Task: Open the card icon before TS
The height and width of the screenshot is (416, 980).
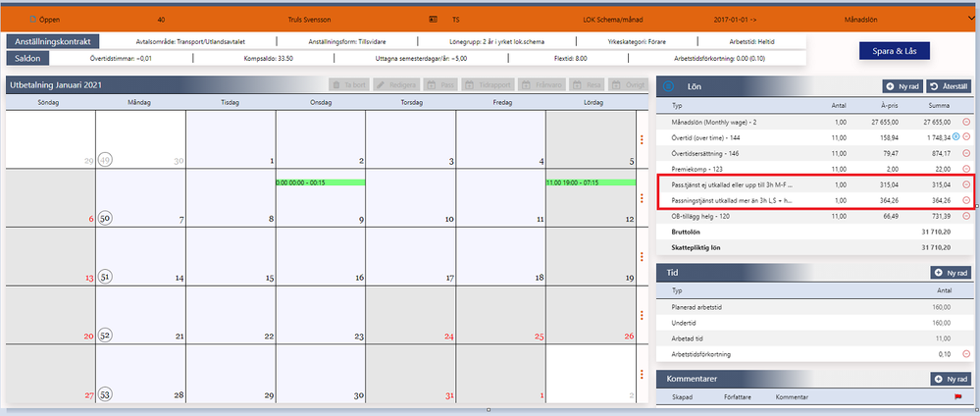Action: tap(434, 20)
